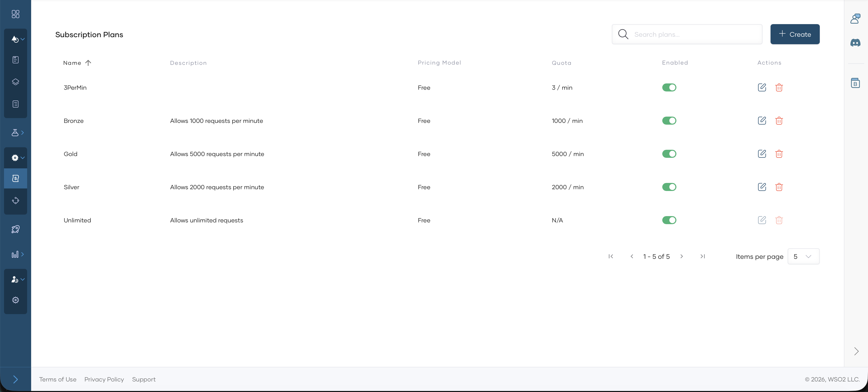Screen dimensions: 868x392
Task: Open the Privacy Policy link in the footer
Action: coord(104,379)
